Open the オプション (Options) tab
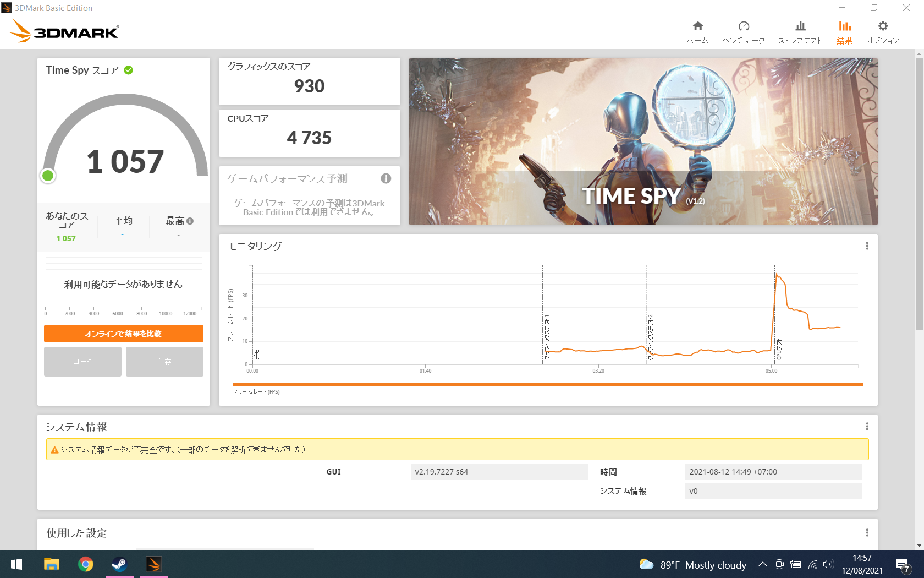This screenshot has width=924, height=578. click(883, 32)
